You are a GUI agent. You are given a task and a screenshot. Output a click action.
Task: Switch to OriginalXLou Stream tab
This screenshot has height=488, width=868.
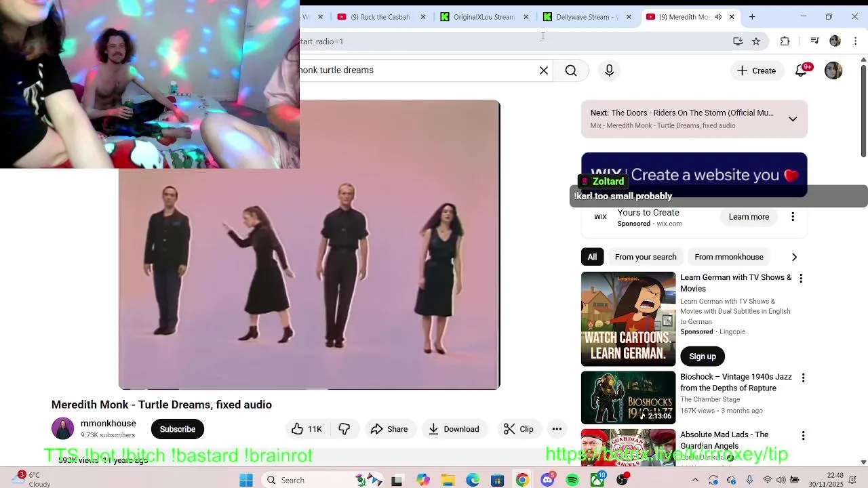pyautogui.click(x=483, y=17)
